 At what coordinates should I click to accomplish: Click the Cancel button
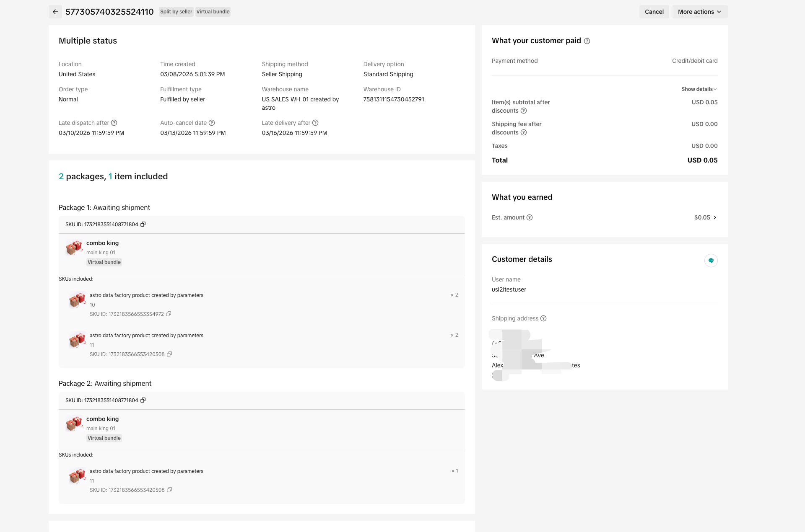pos(654,12)
